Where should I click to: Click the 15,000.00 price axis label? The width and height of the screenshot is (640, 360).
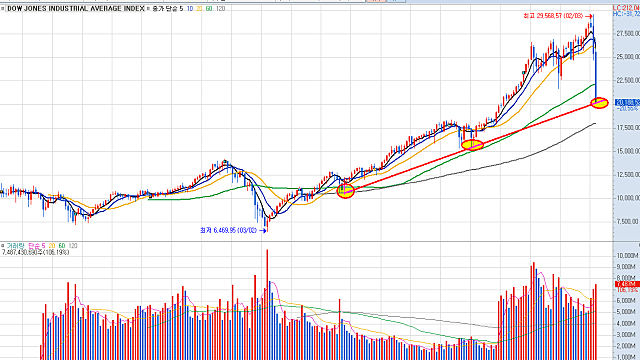(629, 151)
